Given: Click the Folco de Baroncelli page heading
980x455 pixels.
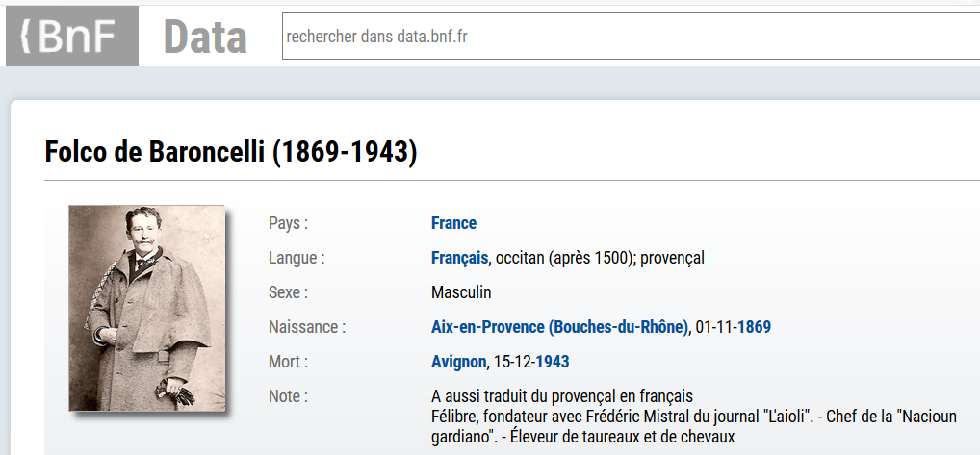Looking at the screenshot, I should 231,152.
